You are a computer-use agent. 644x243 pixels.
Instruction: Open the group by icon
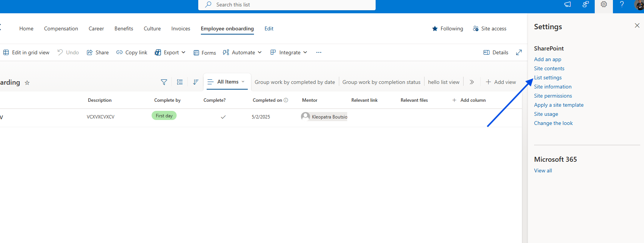(180, 82)
